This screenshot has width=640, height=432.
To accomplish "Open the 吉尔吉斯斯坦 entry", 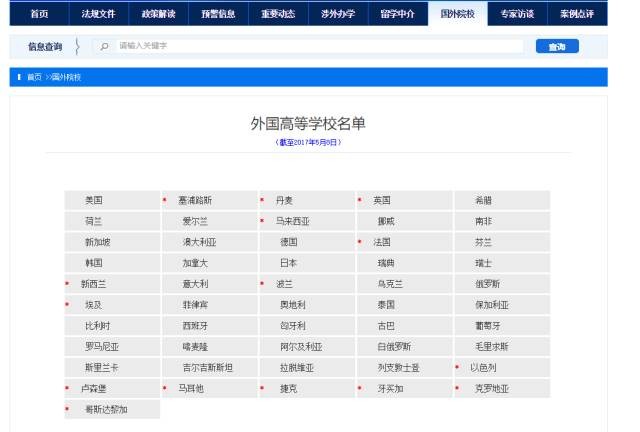I will (x=208, y=368).
